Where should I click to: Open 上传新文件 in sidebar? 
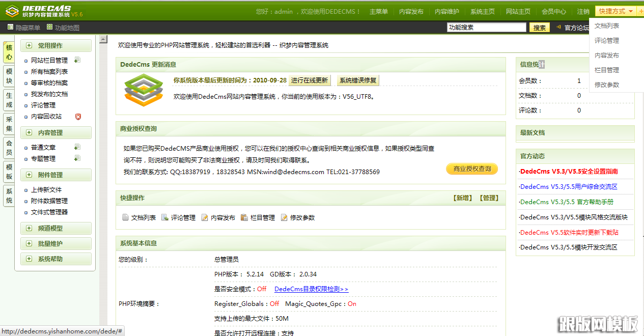coord(46,189)
